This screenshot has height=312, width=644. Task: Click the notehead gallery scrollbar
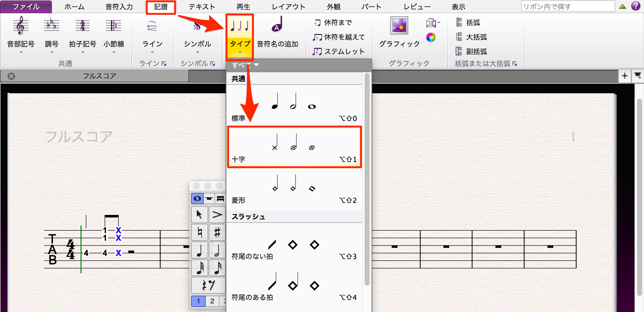tap(367, 180)
